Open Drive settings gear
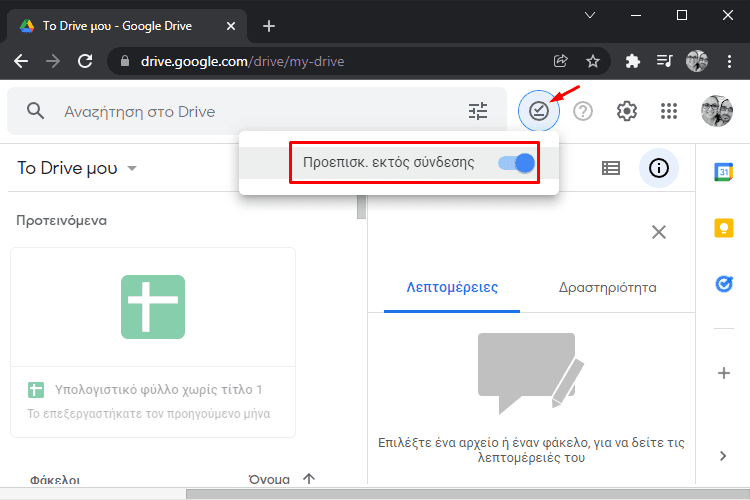Viewport: 750px width, 500px height. (x=627, y=111)
